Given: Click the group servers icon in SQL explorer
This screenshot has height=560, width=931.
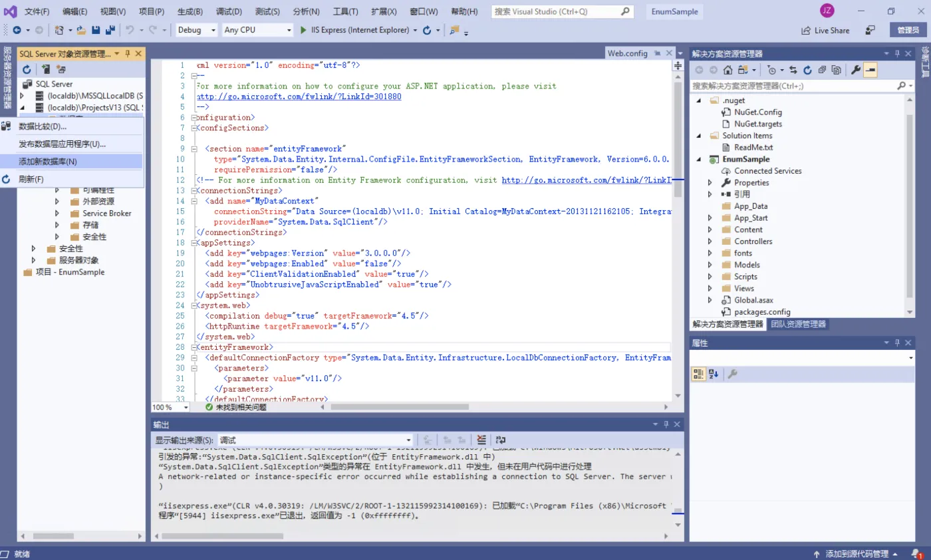Looking at the screenshot, I should (61, 69).
